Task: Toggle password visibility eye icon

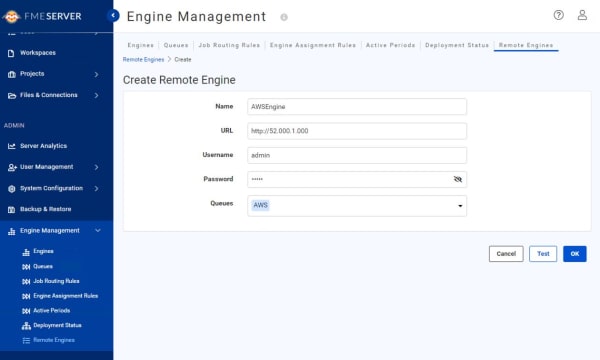Action: click(458, 179)
